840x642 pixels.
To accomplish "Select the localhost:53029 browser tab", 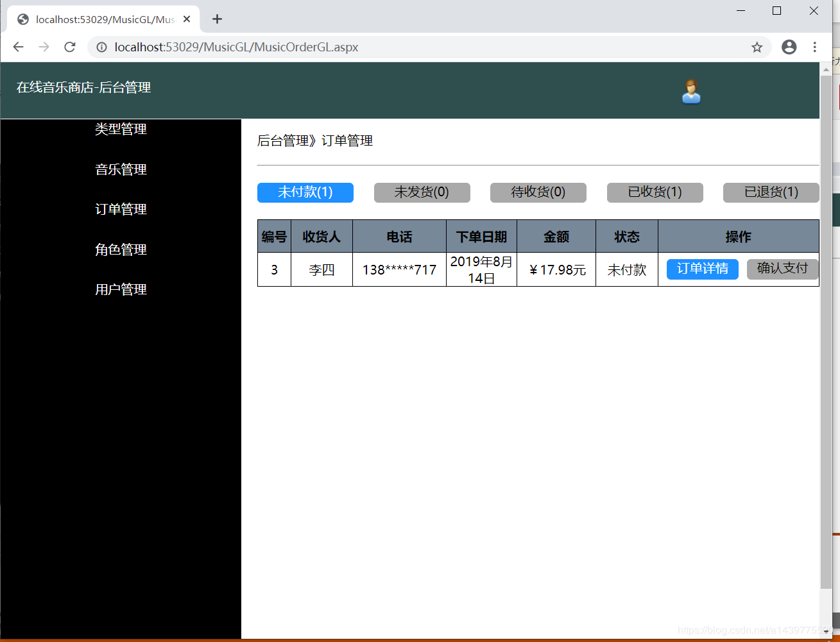I will click(x=103, y=19).
